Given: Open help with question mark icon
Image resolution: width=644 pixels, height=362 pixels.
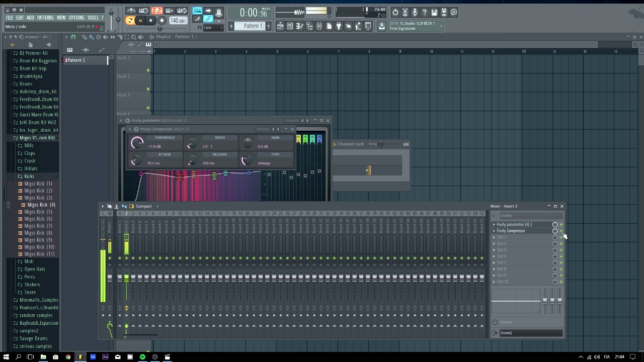Looking at the screenshot, I should [x=425, y=12].
